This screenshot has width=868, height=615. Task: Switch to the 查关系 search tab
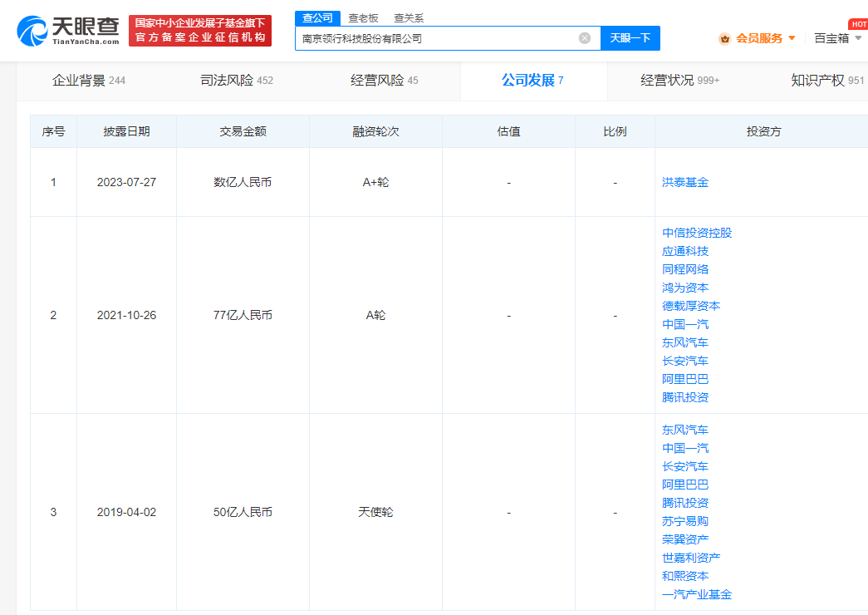point(406,17)
